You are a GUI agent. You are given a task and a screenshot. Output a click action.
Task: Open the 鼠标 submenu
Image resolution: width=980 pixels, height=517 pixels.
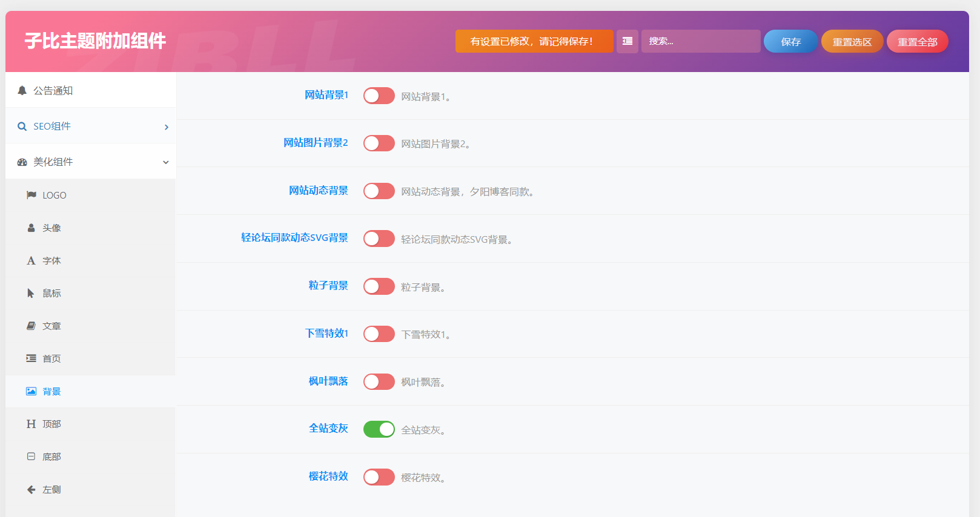pos(91,293)
